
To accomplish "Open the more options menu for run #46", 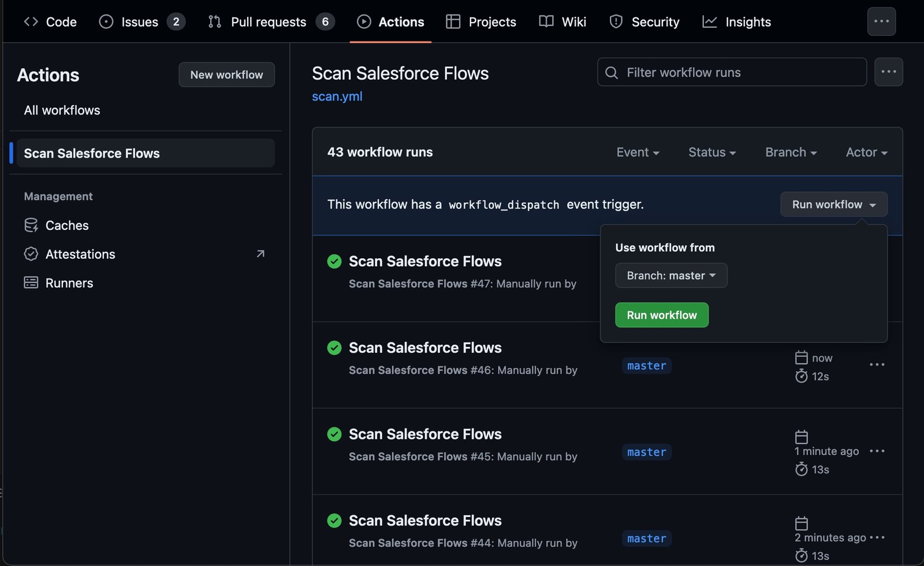I will [x=877, y=364].
